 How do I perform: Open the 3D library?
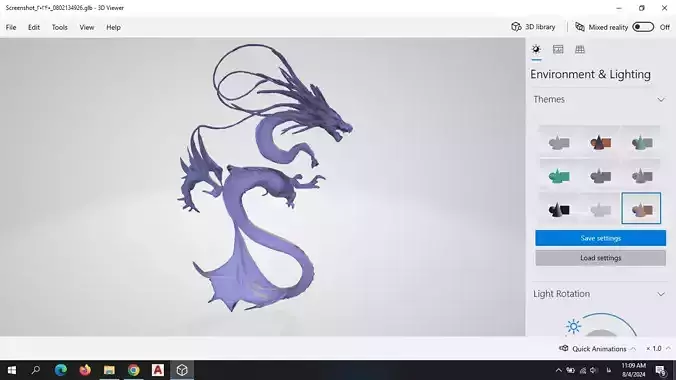533,27
